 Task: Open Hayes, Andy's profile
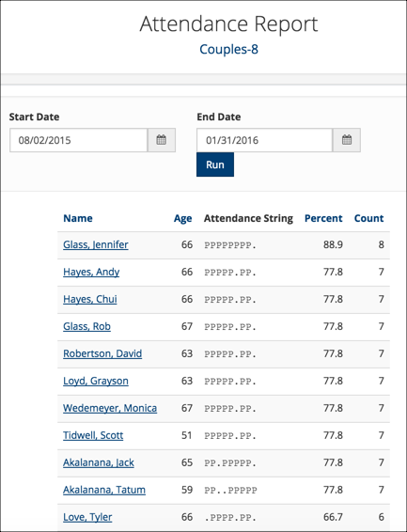click(91, 272)
